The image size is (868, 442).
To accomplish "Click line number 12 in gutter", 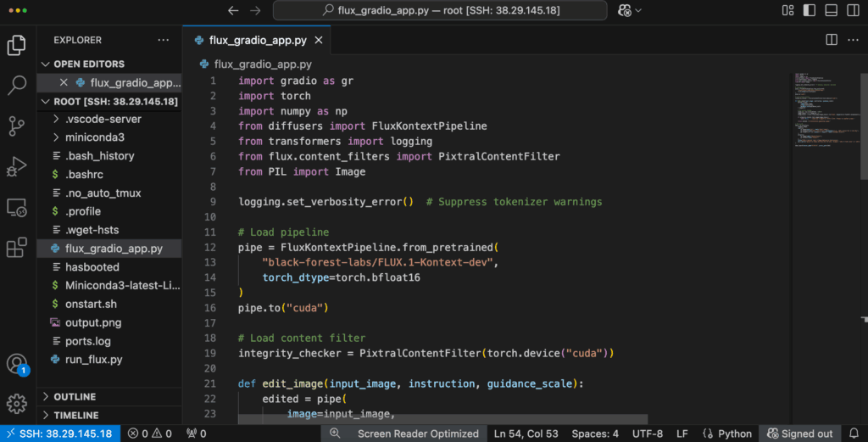I will [x=210, y=248].
